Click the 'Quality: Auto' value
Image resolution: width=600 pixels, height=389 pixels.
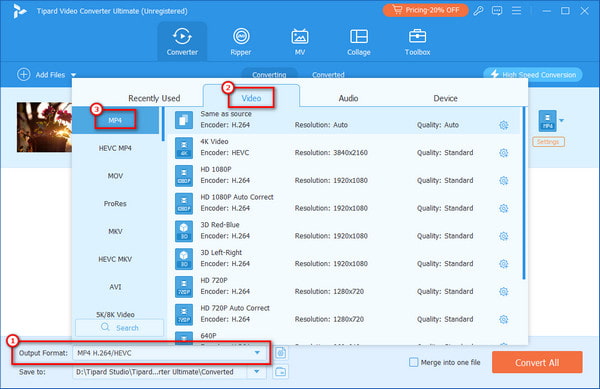(x=438, y=125)
